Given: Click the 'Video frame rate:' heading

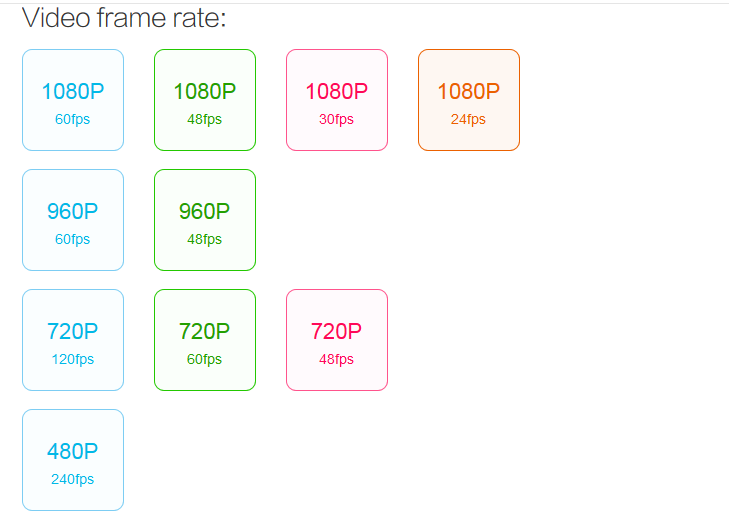Looking at the screenshot, I should point(124,18).
